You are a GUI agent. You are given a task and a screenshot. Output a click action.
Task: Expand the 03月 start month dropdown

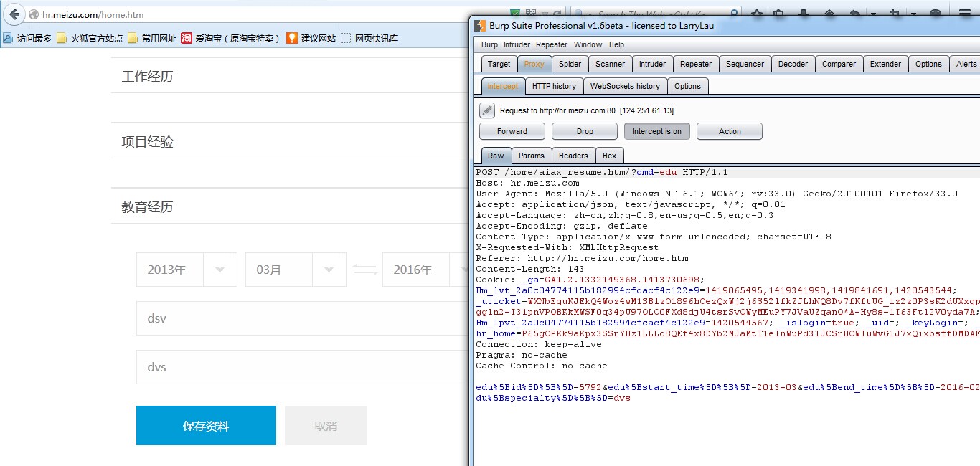329,270
